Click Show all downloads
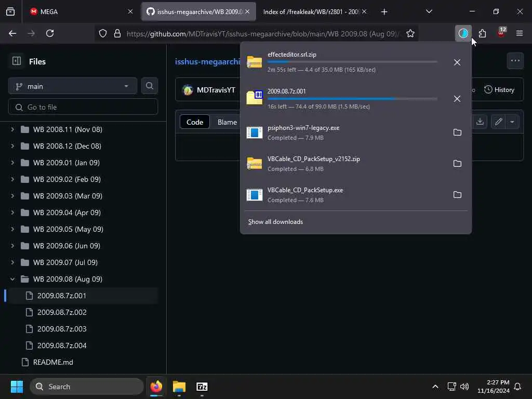Screen dimensions: 532x399 275,221
